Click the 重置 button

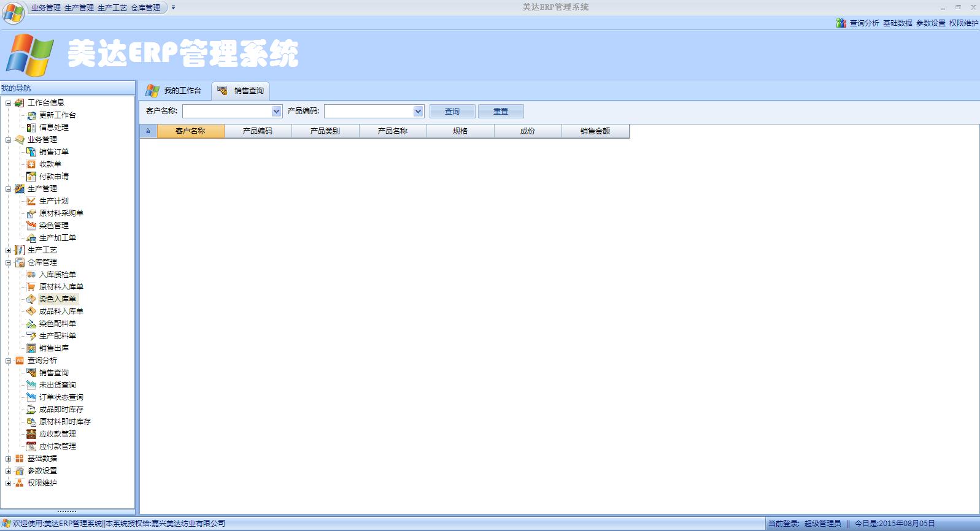point(501,112)
